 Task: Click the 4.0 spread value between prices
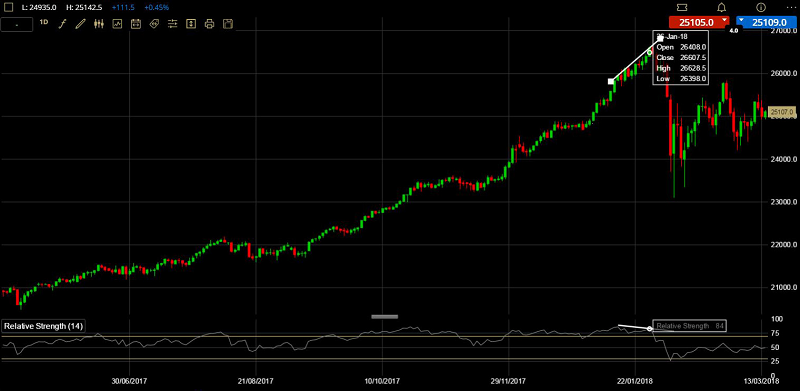733,31
